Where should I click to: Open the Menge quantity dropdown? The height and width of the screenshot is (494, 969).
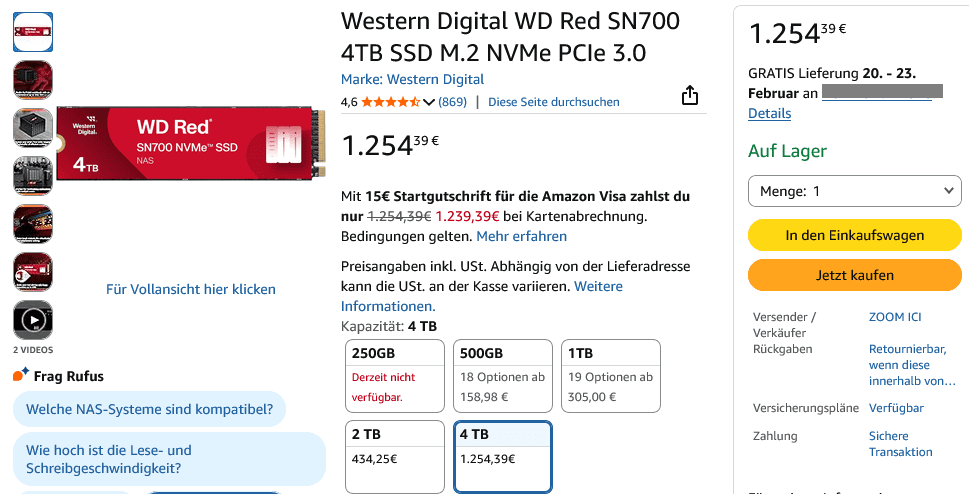[x=854, y=191]
